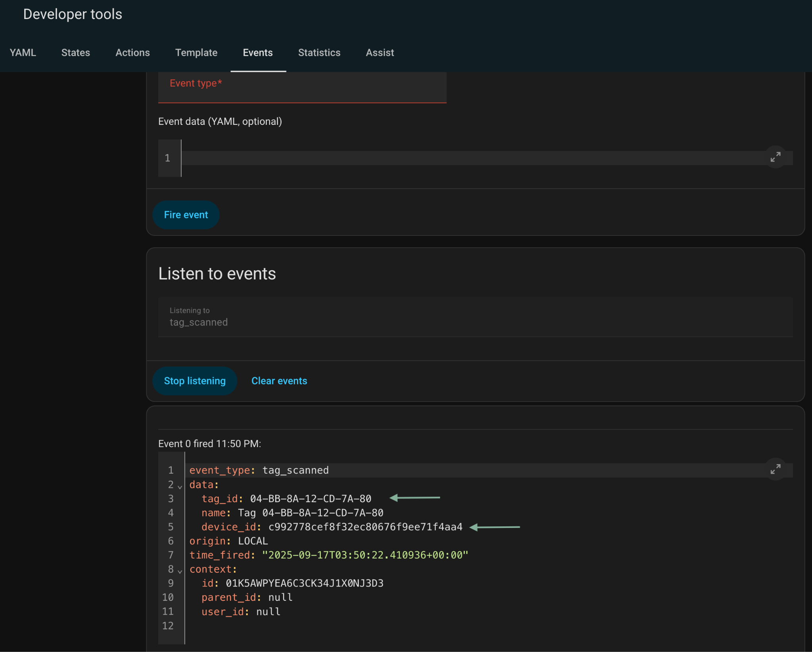Click the tag_id value in event output
Image resolution: width=812 pixels, height=652 pixels.
coord(310,499)
